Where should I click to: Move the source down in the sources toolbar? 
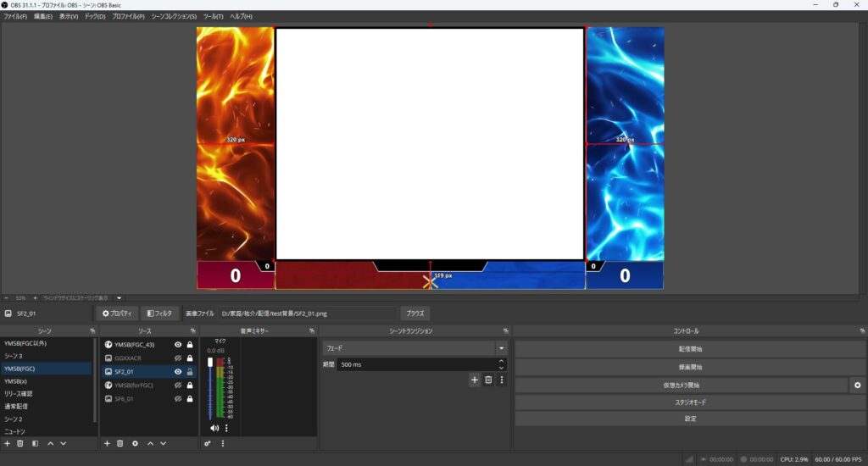point(163,443)
